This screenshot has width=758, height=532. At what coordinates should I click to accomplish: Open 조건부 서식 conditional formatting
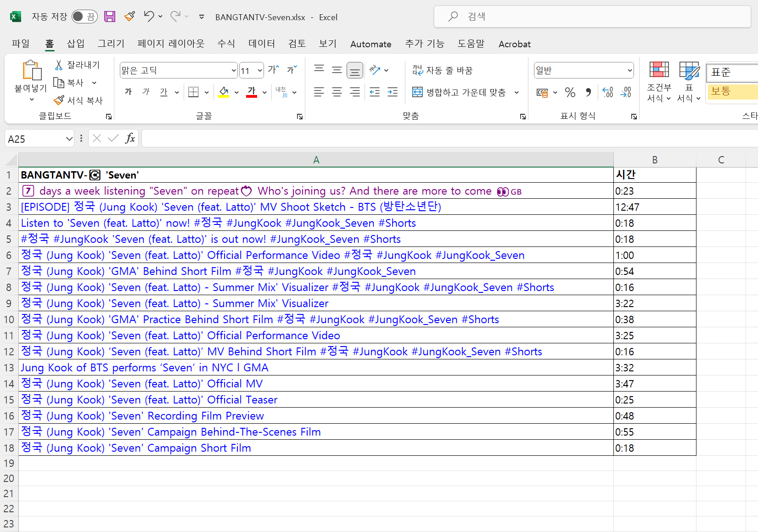click(x=659, y=82)
